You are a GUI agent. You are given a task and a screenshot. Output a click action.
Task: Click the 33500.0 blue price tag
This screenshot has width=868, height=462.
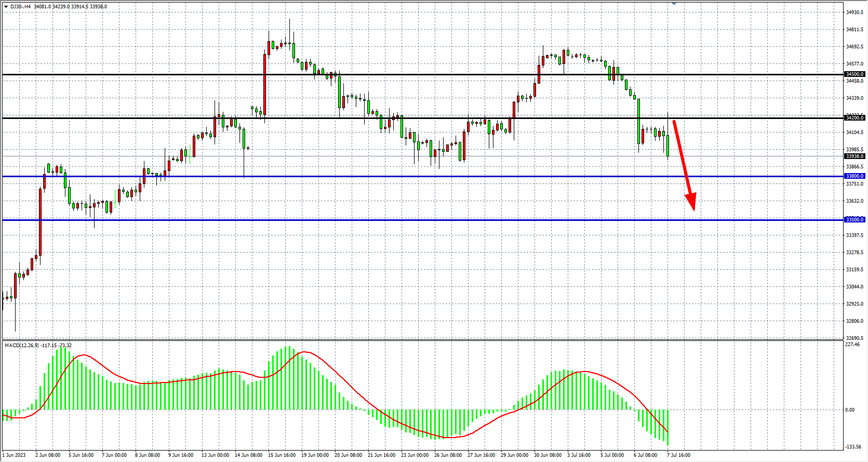(x=854, y=220)
